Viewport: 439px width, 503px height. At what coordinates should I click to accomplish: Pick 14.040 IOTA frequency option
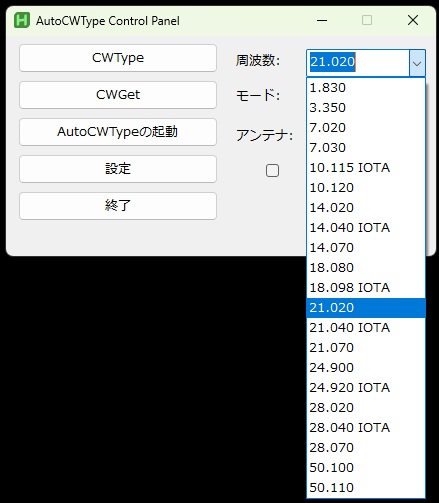click(366, 228)
